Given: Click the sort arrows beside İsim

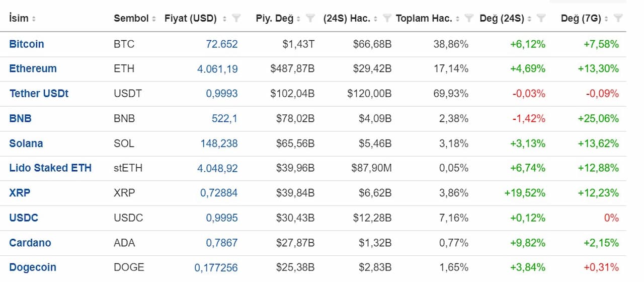Looking at the screenshot, I should point(34,19).
